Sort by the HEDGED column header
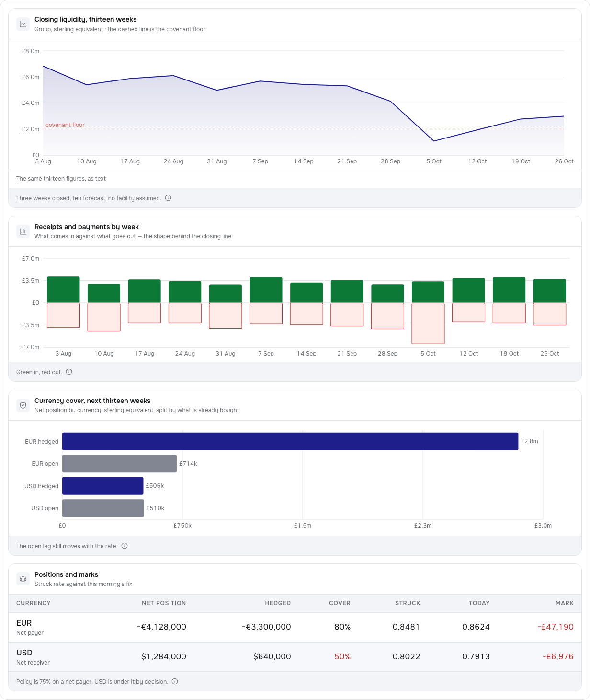The image size is (590, 700). pos(278,603)
